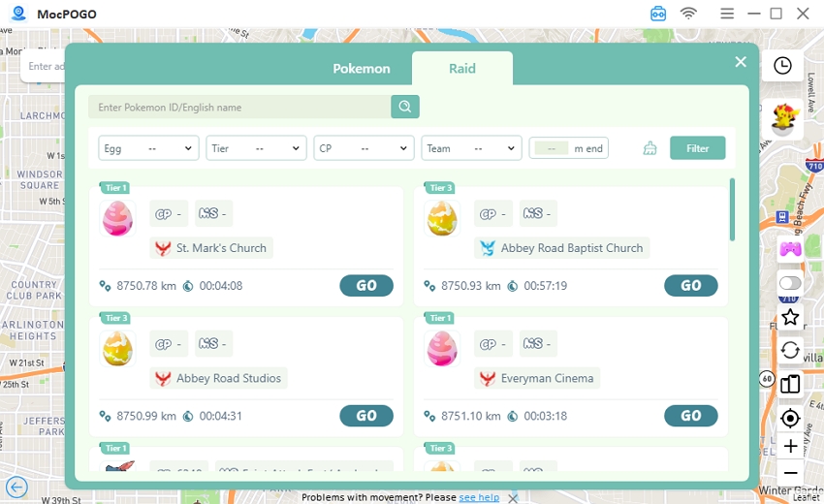Select the Raid tab
The width and height of the screenshot is (824, 504).
[462, 69]
